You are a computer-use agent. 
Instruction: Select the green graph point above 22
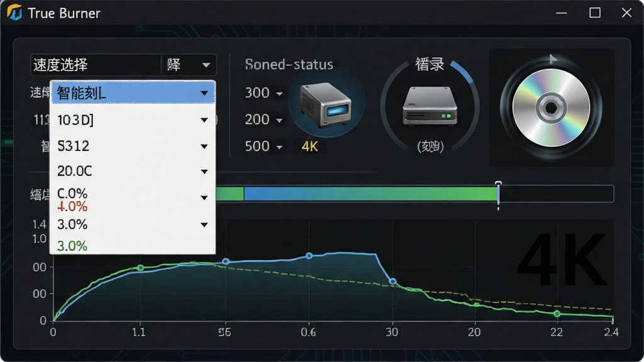coord(557,314)
